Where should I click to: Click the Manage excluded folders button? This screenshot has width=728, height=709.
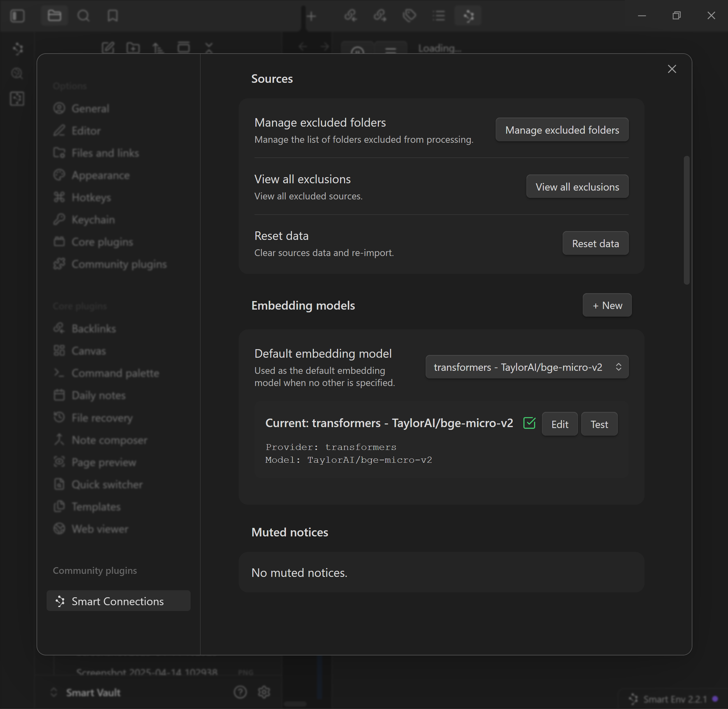(561, 130)
